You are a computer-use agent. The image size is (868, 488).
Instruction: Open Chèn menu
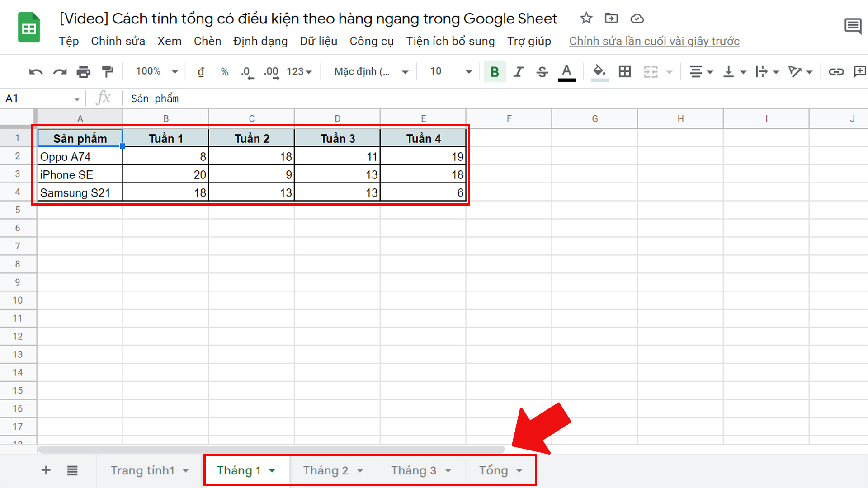click(x=208, y=41)
